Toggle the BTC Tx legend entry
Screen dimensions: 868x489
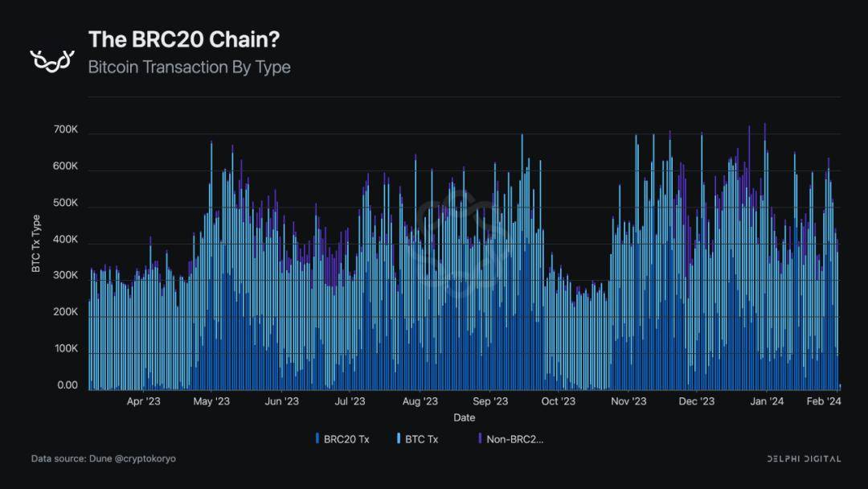click(x=417, y=439)
